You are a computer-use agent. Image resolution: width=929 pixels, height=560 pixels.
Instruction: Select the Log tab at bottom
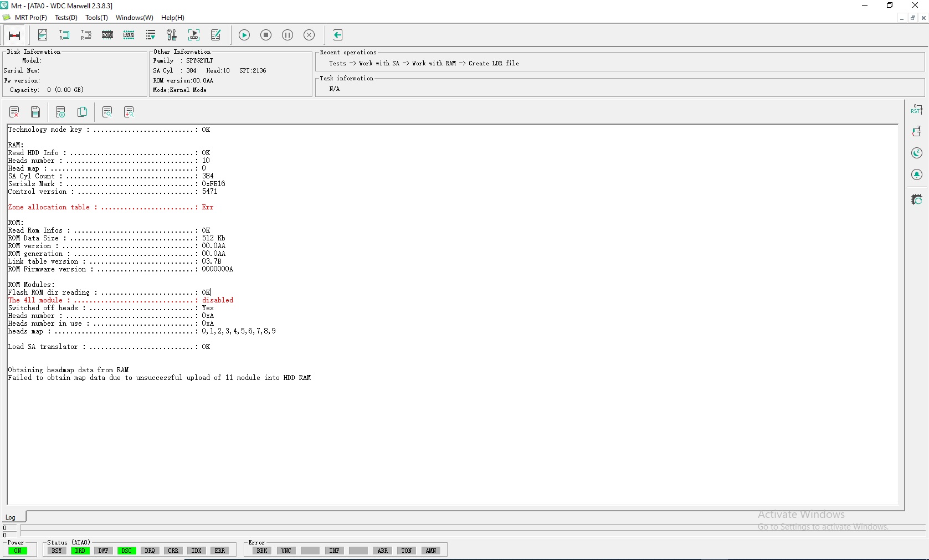tap(11, 517)
